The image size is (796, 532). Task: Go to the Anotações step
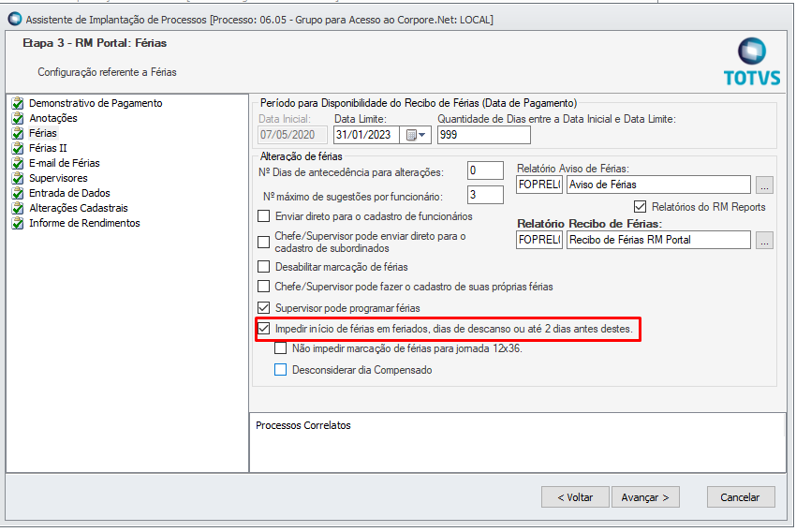(52, 118)
